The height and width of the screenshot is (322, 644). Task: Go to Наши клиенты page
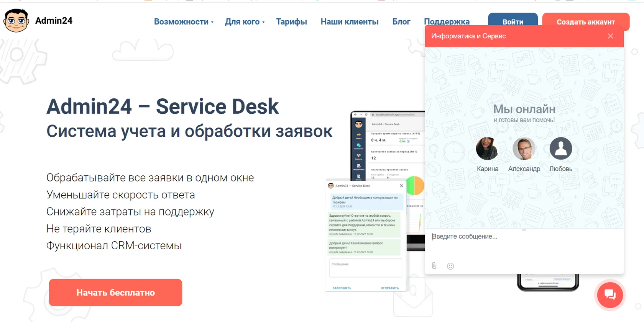tap(350, 22)
